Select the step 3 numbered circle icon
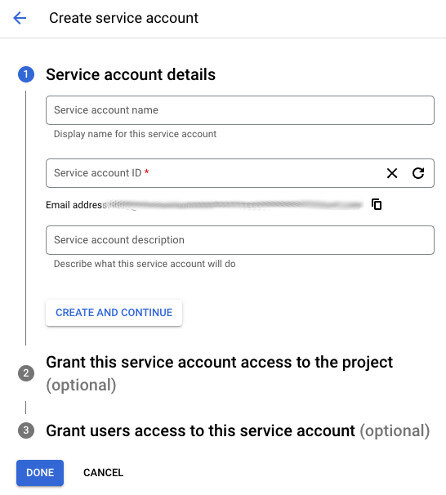446x495 pixels. click(x=26, y=430)
